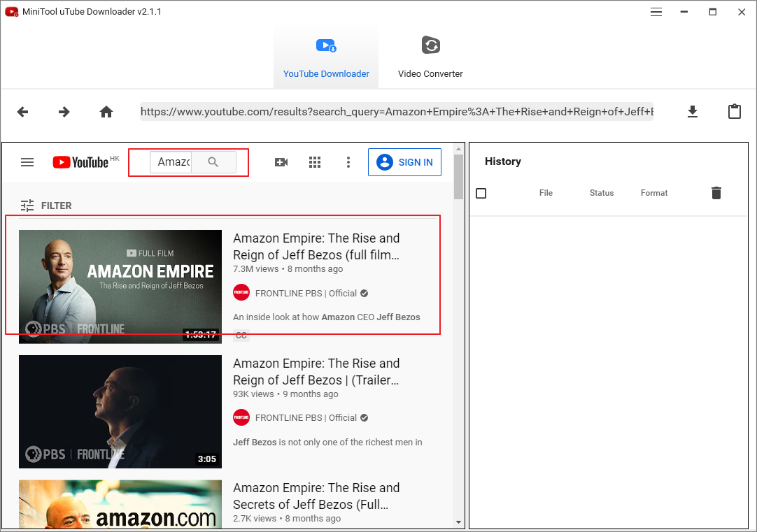
Task: Go back with the left arrow
Action: point(22,112)
